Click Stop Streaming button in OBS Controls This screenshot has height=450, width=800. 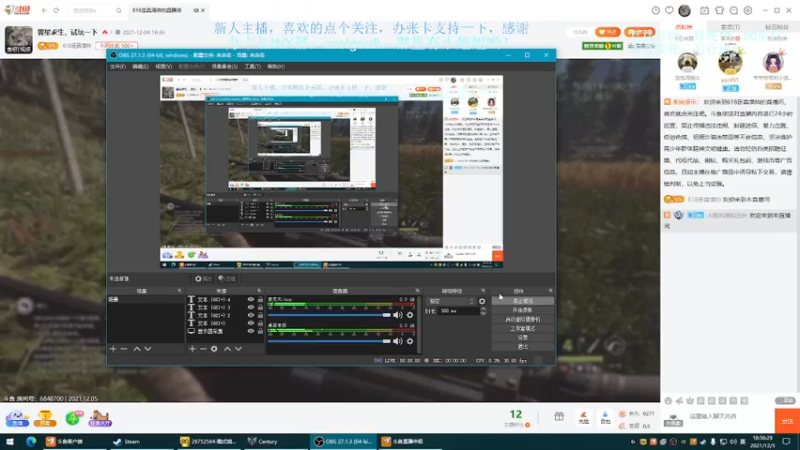(x=522, y=301)
